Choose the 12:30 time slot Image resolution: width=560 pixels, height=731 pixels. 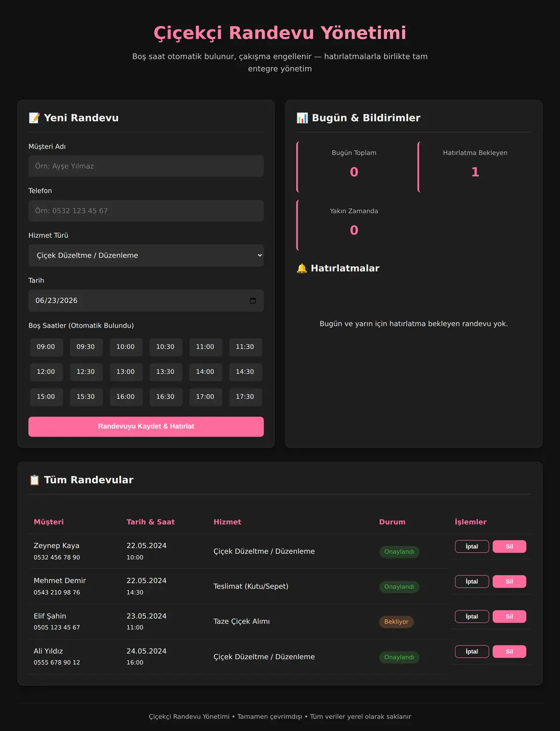click(86, 372)
